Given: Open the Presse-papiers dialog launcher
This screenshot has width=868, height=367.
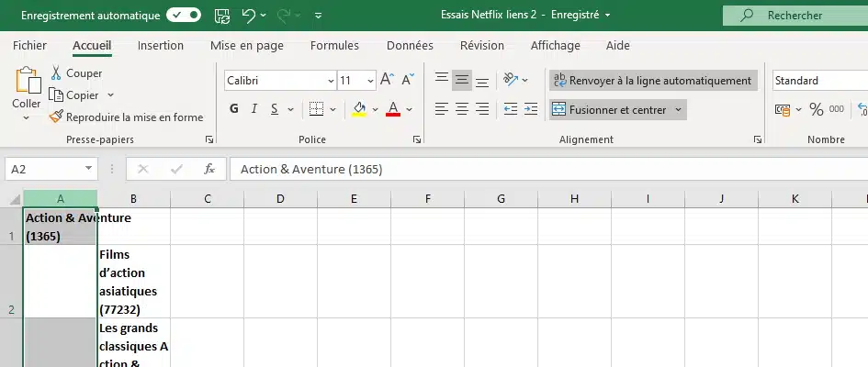Looking at the screenshot, I should pos(209,139).
